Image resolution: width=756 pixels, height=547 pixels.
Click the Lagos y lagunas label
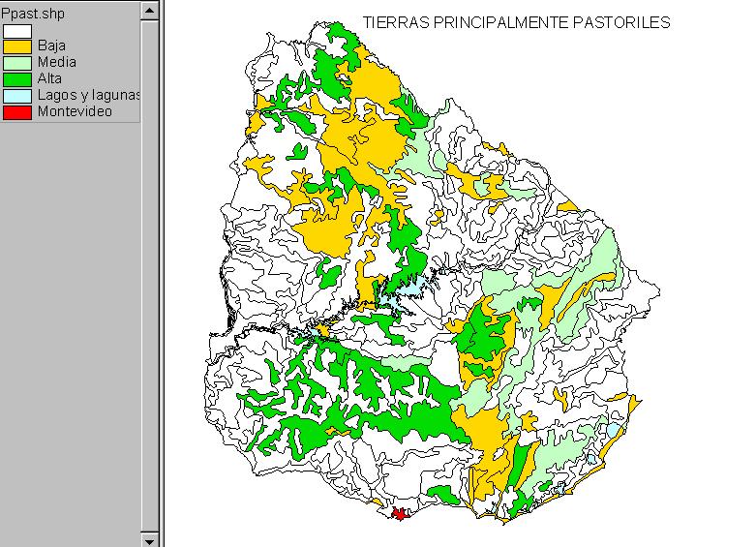[x=89, y=96]
